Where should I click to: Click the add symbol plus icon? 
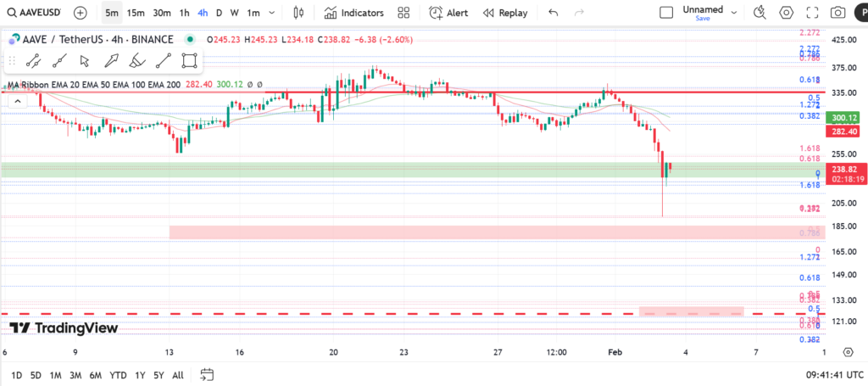coord(80,13)
